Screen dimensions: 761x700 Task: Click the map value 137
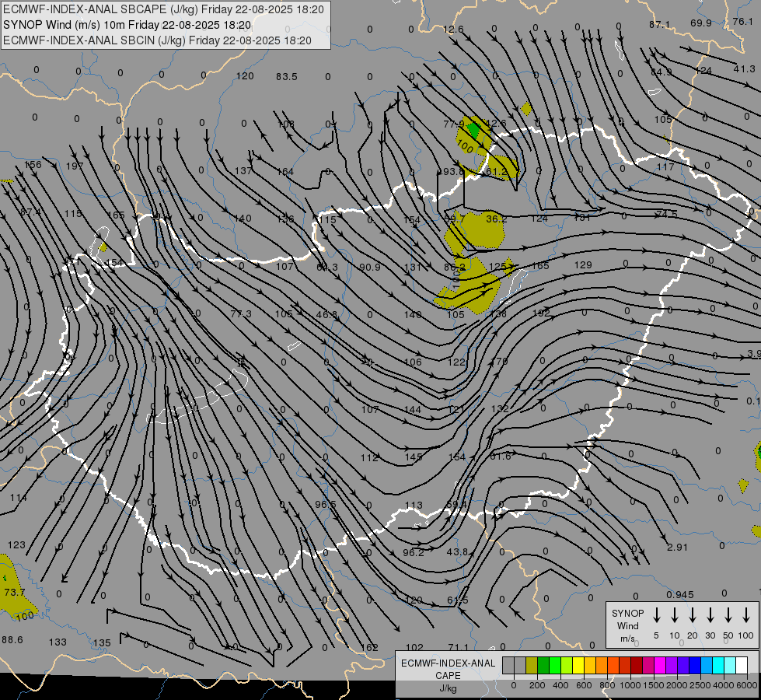pos(243,171)
